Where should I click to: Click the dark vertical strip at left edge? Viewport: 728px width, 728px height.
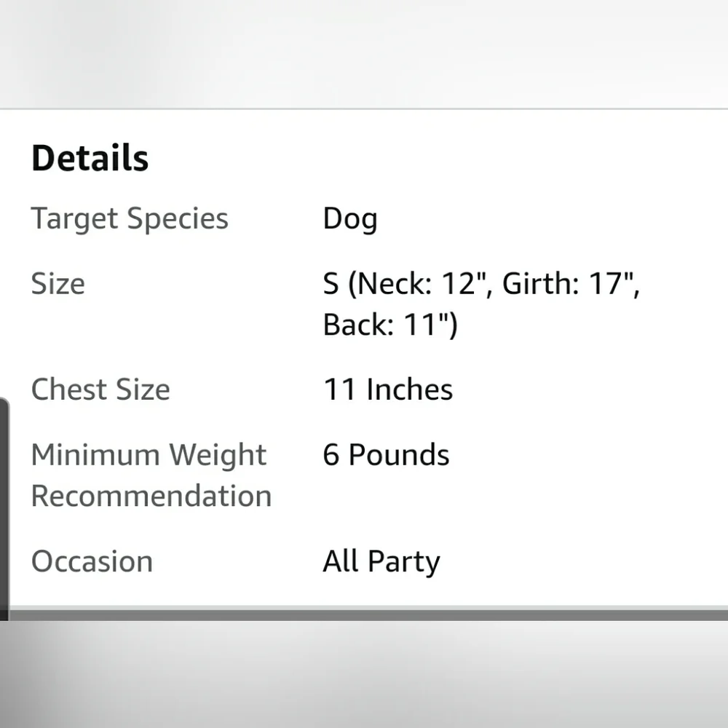click(x=4, y=509)
